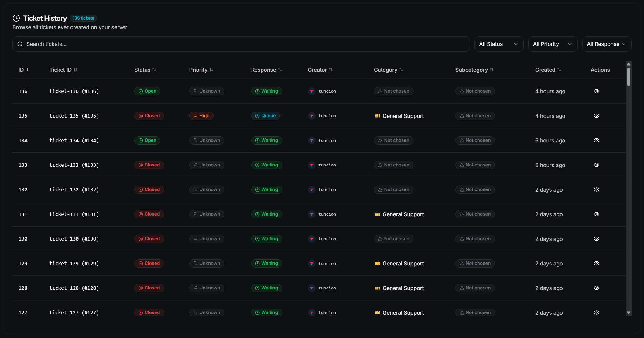This screenshot has width=644, height=338.
Task: Click ticket-136 (#136) text
Action: point(74,91)
